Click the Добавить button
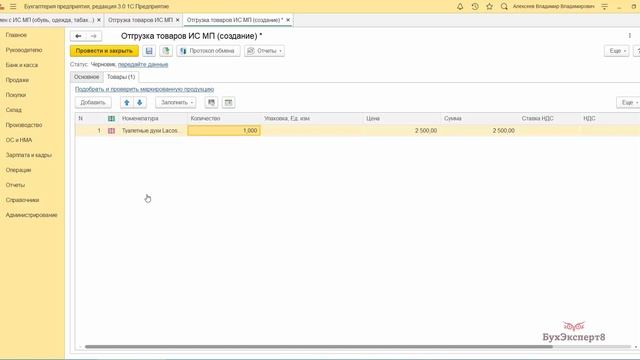The image size is (640, 360). (x=93, y=102)
